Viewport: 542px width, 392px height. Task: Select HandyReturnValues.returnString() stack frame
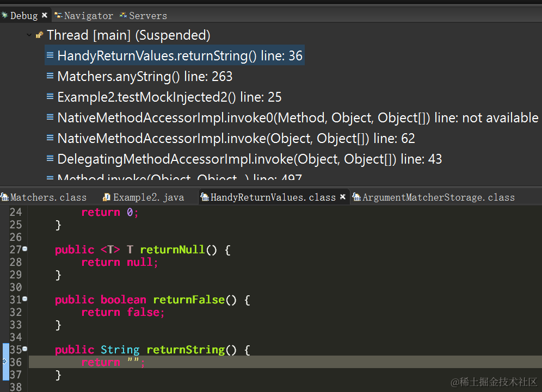pyautogui.click(x=175, y=55)
